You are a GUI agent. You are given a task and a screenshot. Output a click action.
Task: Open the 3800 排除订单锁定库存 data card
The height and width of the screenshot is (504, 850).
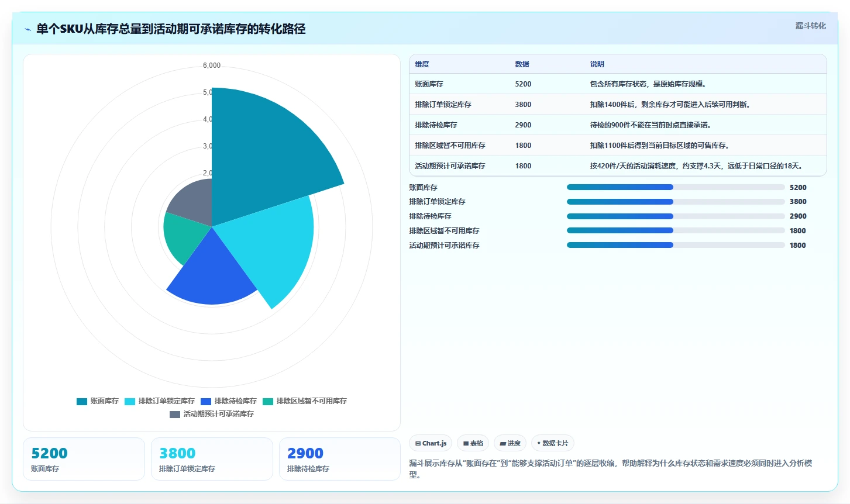point(212,459)
